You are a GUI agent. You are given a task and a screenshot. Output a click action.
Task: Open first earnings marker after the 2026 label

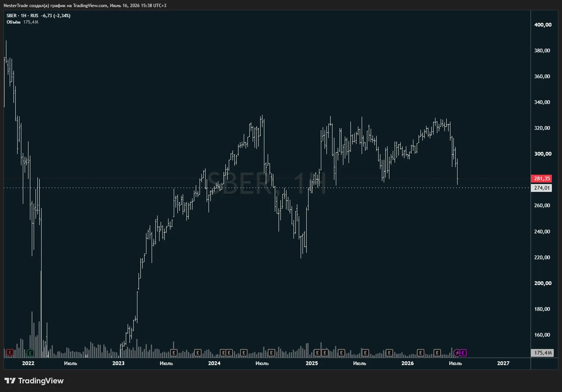coord(420,353)
